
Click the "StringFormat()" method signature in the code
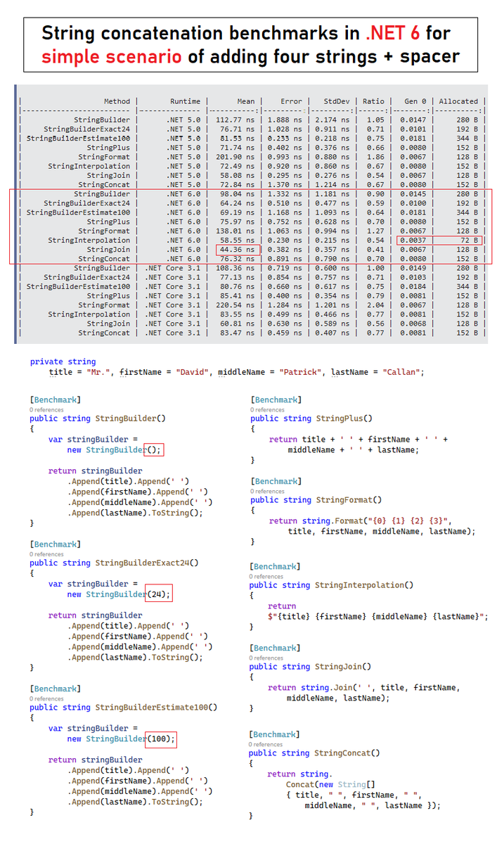pyautogui.click(x=348, y=500)
